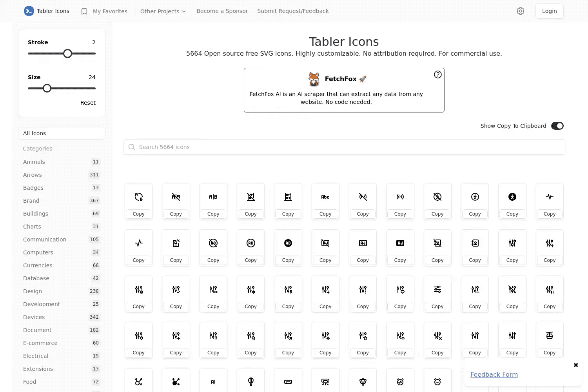Select the A|B split icon
Image resolution: width=588 pixels, height=392 pixels.
tap(213, 197)
